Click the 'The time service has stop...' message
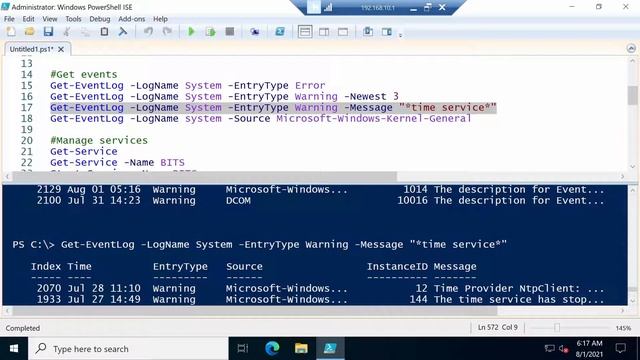Image resolution: width=640 pixels, height=360 pixels. point(518,299)
